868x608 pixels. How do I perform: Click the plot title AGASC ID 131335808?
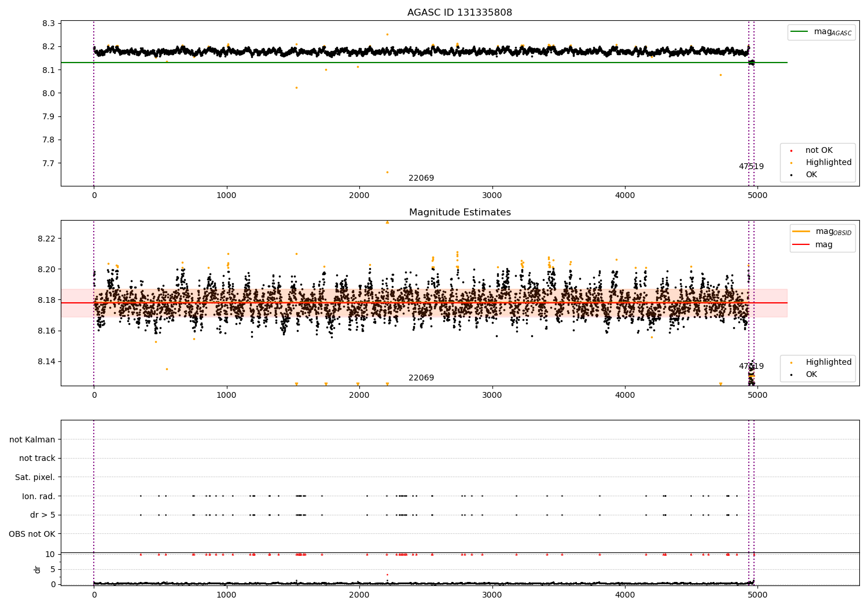[x=459, y=13]
